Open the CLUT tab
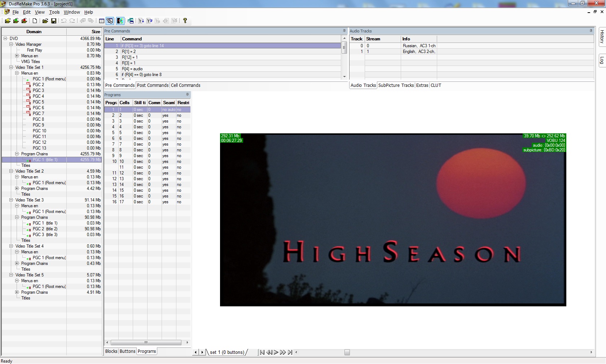 (436, 85)
